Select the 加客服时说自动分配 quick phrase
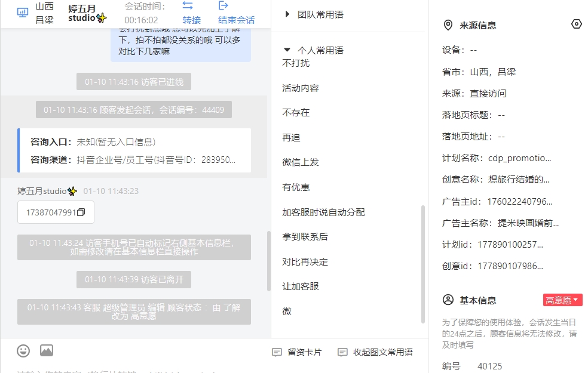Image resolution: width=588 pixels, height=373 pixels. 324,212
